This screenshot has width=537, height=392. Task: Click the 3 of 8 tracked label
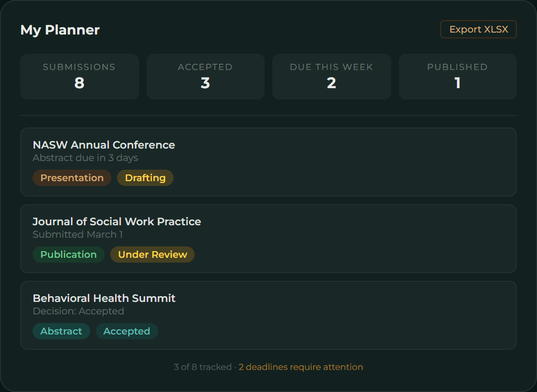[x=202, y=367]
